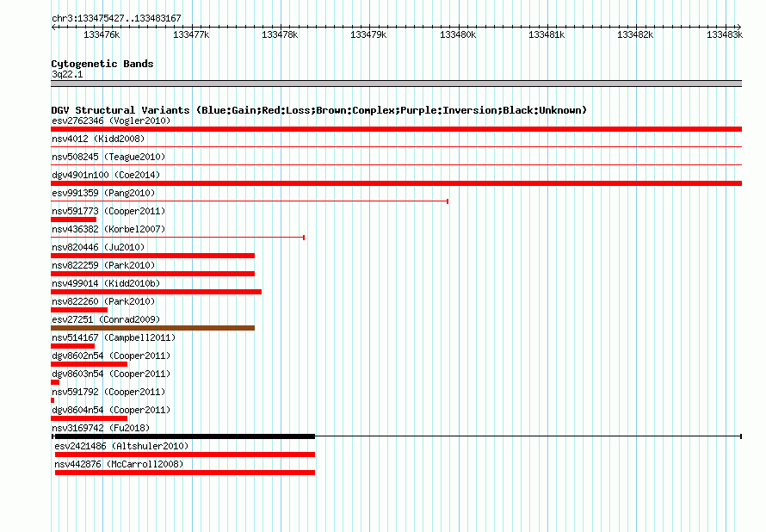Click the chr3:133475427..133483167 region label
The height and width of the screenshot is (532, 766).
(116, 18)
